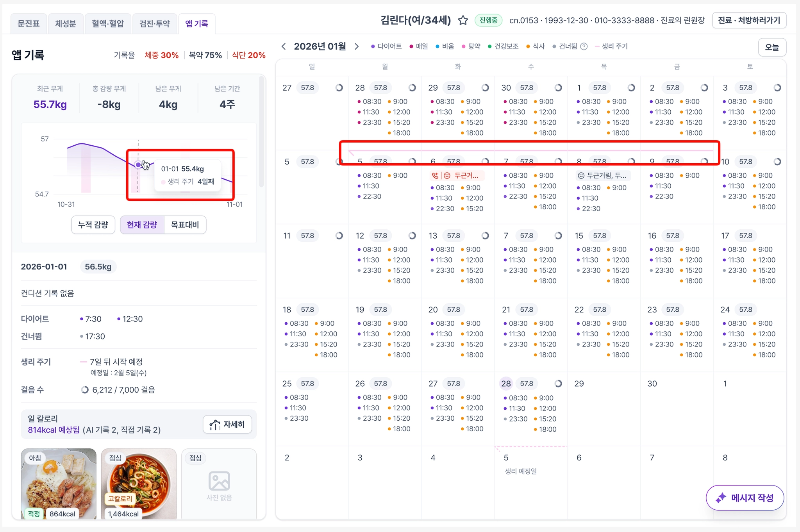Click 복약 75% record rate
This screenshot has width=800, height=532.
click(205, 55)
